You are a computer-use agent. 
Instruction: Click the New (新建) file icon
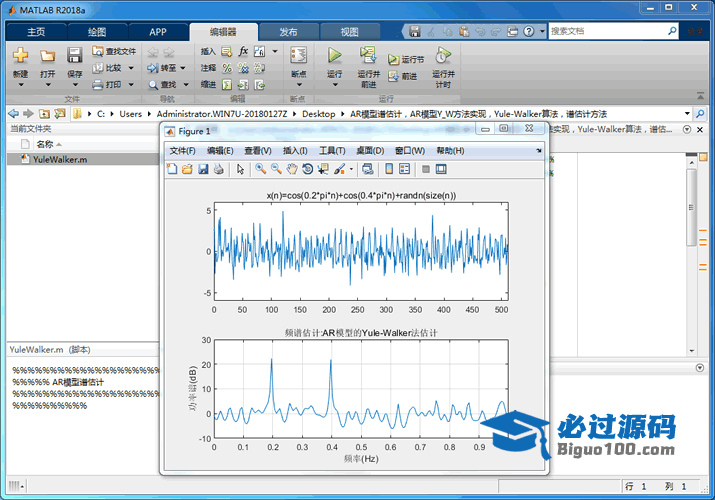click(x=20, y=55)
